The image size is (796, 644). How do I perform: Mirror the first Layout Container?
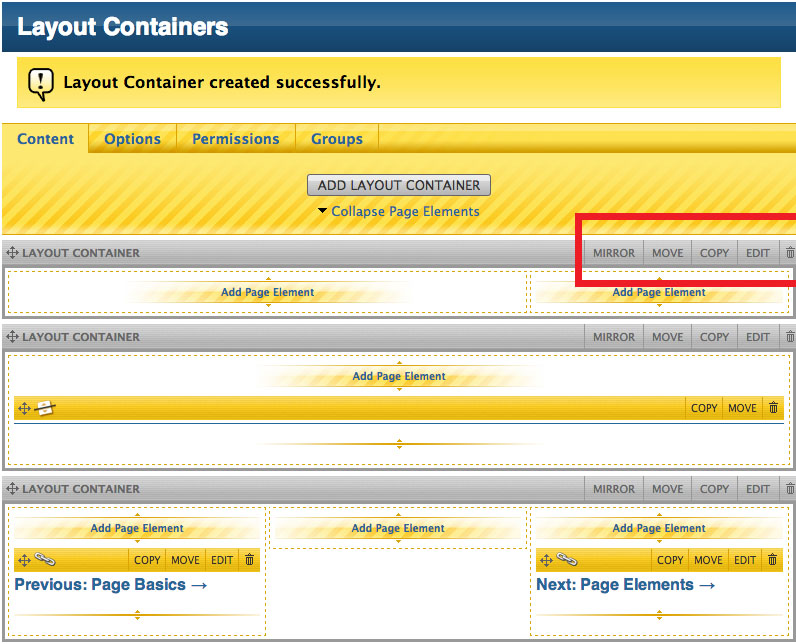tap(614, 253)
